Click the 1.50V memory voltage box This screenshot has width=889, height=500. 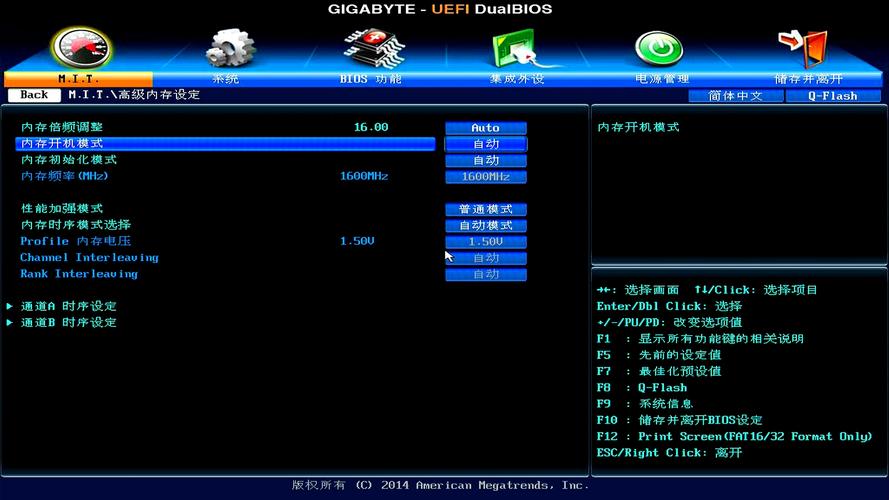point(486,242)
